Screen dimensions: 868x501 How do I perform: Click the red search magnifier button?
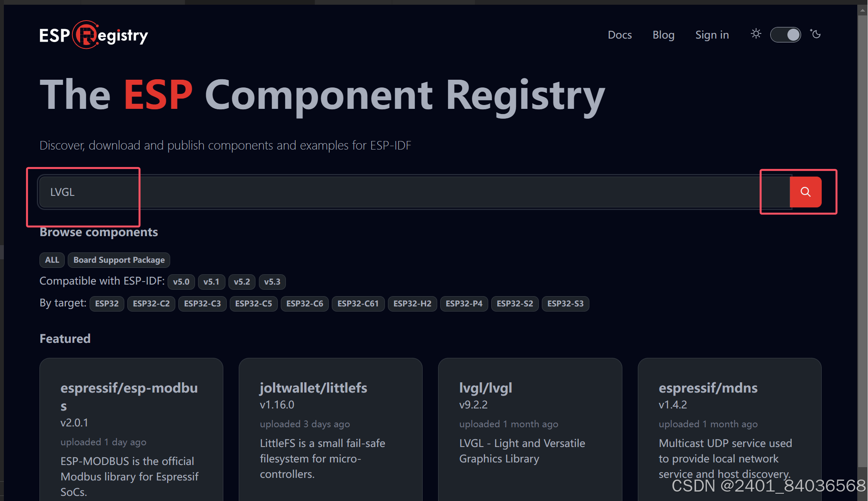805,192
